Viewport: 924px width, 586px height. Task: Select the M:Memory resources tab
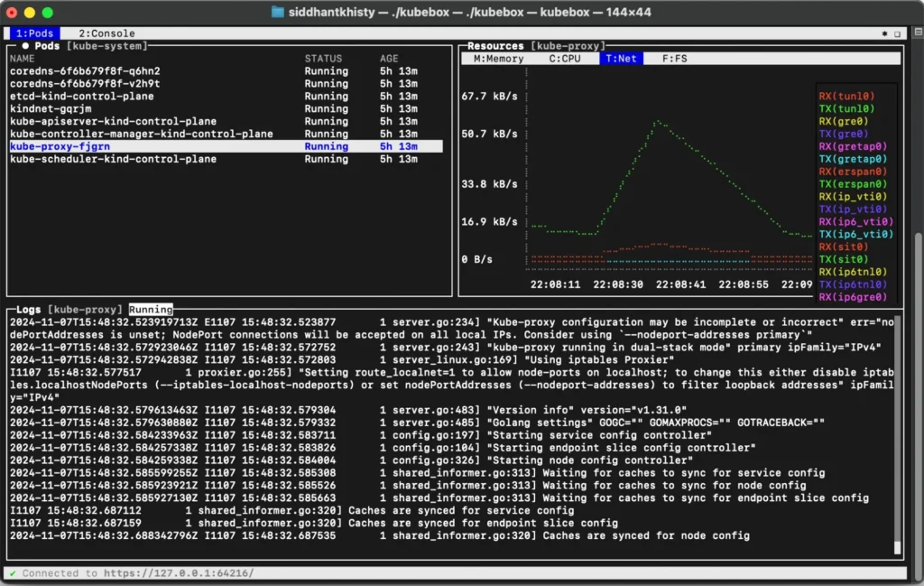tap(498, 59)
